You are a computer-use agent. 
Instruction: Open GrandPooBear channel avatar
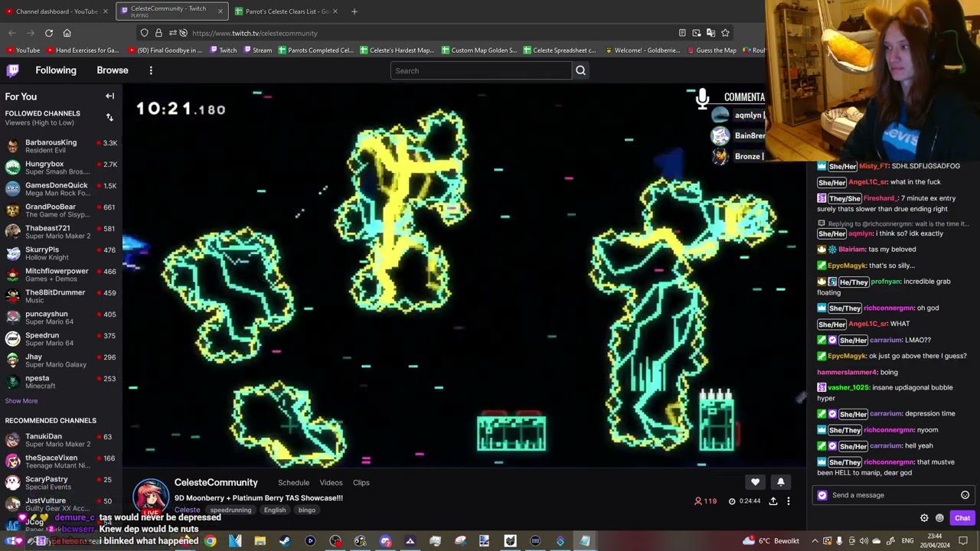pos(12,210)
